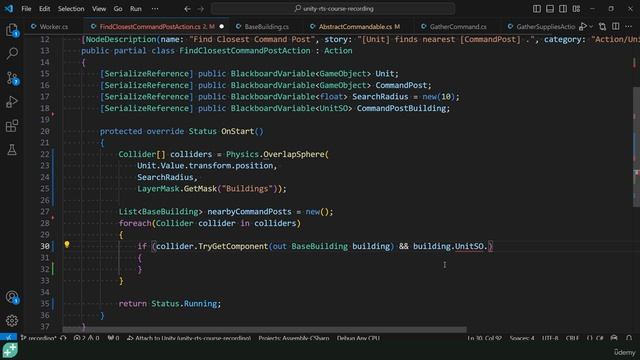Image resolution: width=640 pixels, height=360 pixels.
Task: Click unsaved dot on FindClosestCommandPostAction tab
Action: tap(222, 27)
